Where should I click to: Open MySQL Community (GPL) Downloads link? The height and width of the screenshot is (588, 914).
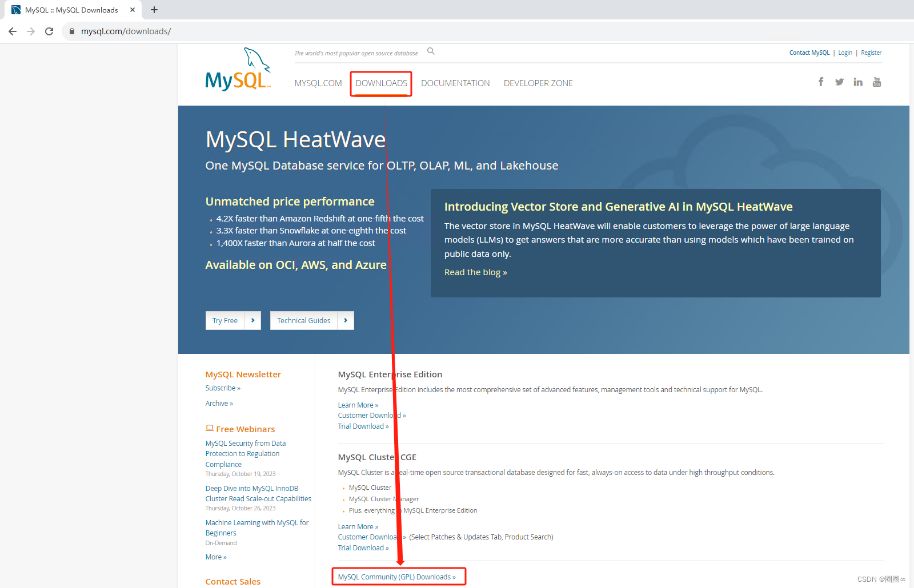coord(397,577)
